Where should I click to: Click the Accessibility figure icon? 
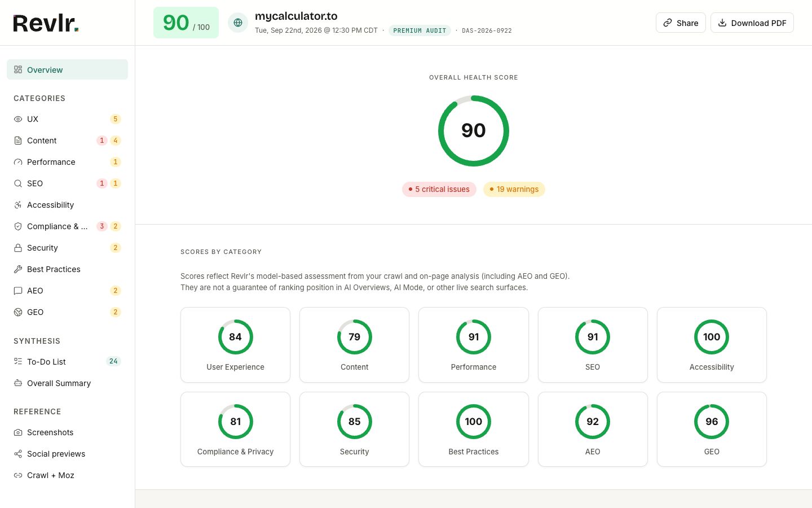[x=18, y=205]
